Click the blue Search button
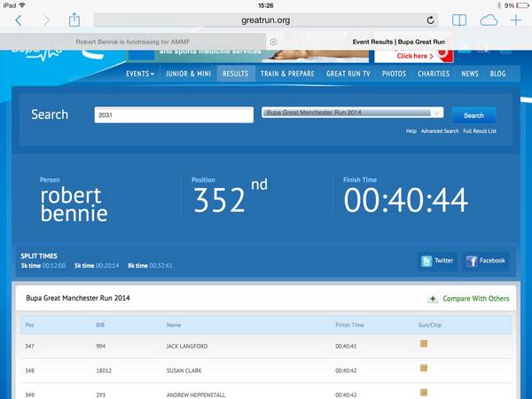Screen dimensions: 532x399 [x=473, y=115]
